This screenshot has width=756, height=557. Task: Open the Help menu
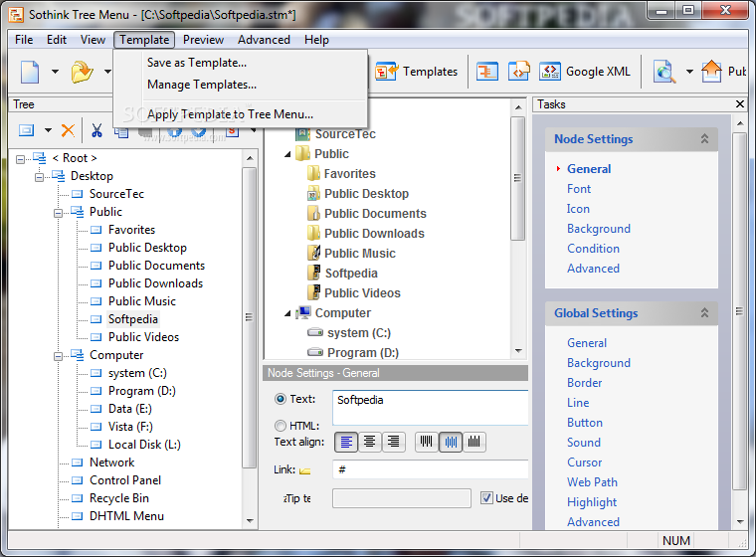[x=316, y=40]
